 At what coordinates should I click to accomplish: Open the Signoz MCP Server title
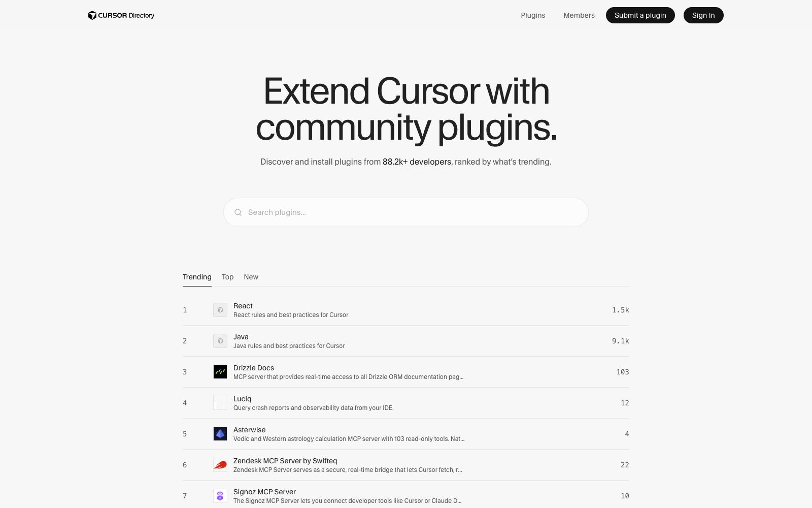(x=264, y=492)
